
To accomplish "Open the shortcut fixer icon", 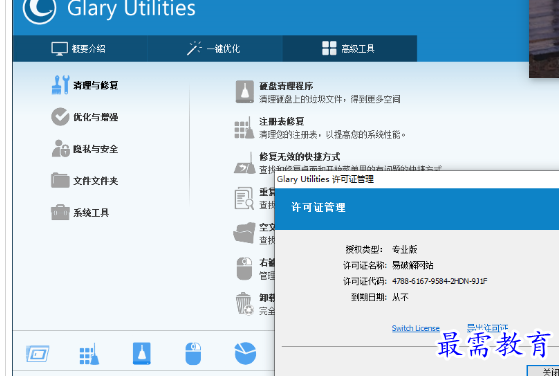I will coord(245,164).
